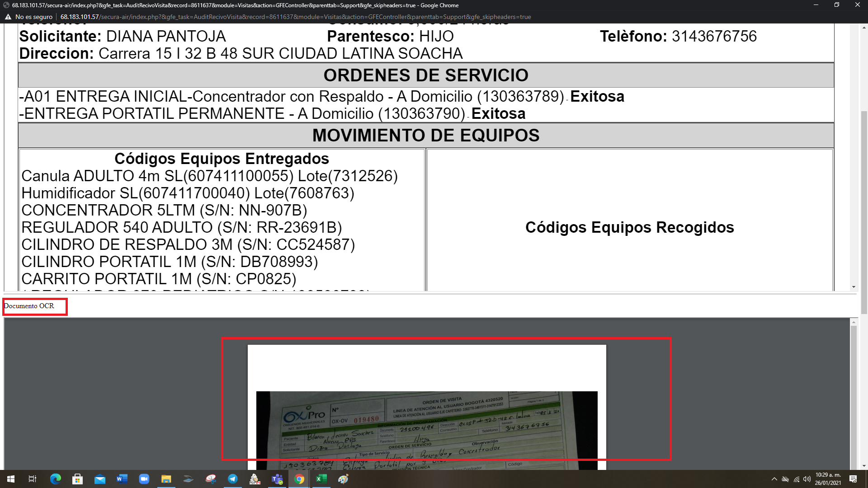Viewport: 868px width, 488px height.
Task: Open PDF24 from the taskbar
Action: [255, 479]
